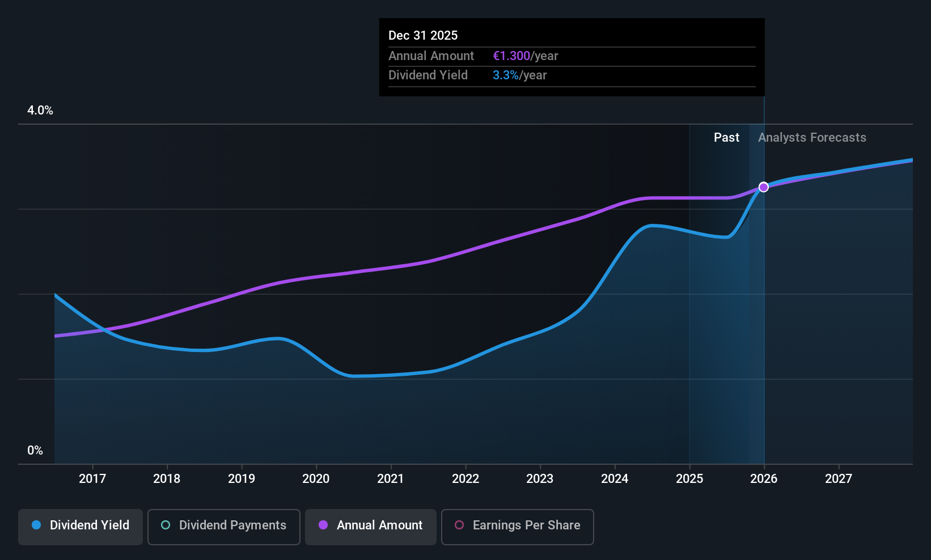Click the Past section label

[x=726, y=138]
